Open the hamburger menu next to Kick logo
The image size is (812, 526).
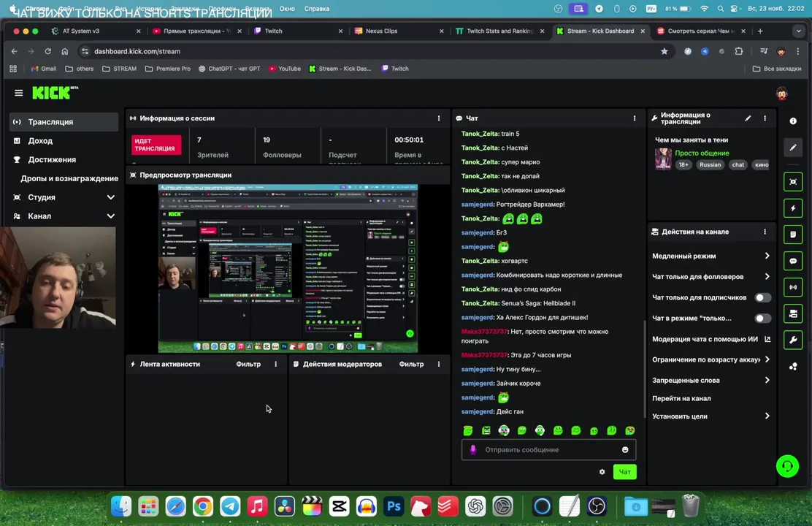19,94
